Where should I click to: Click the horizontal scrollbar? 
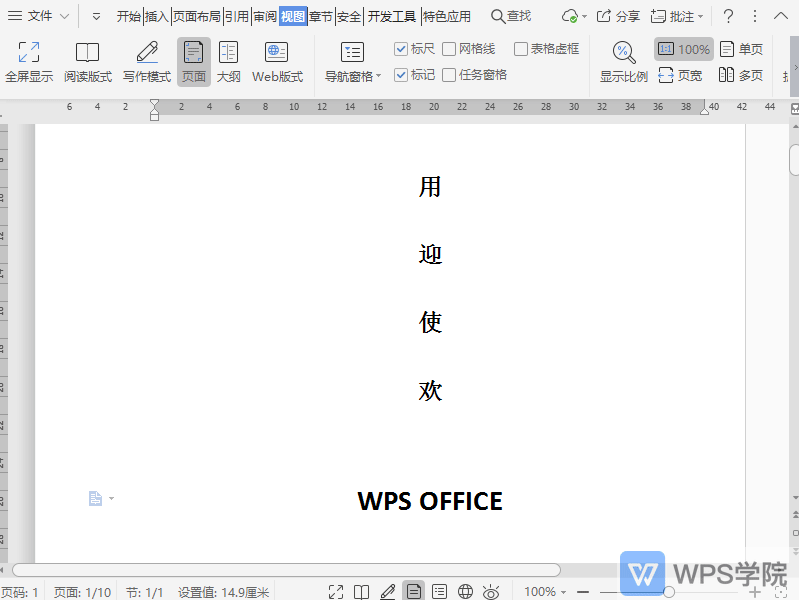(x=286, y=570)
